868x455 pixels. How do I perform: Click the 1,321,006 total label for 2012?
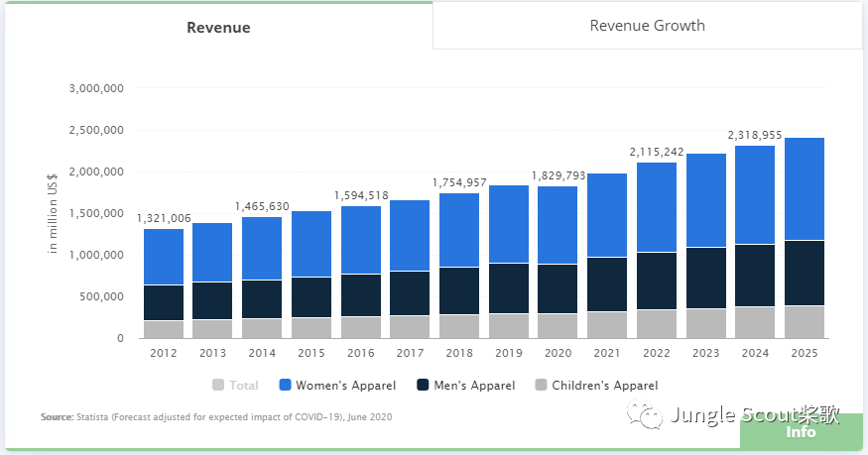click(x=164, y=218)
